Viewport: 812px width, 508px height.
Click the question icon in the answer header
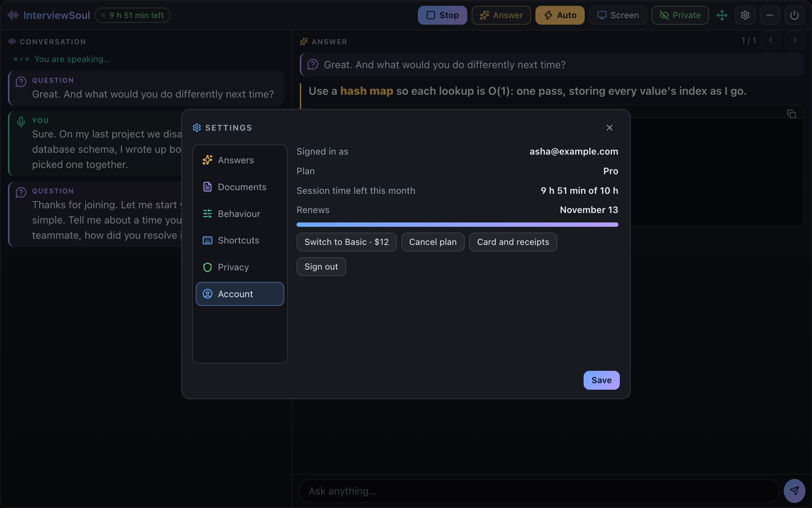[x=313, y=65]
